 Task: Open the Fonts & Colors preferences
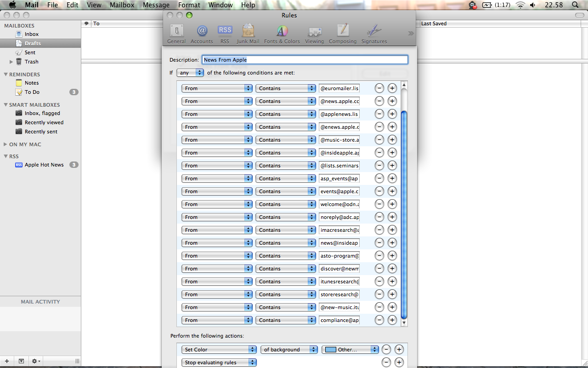point(282,34)
